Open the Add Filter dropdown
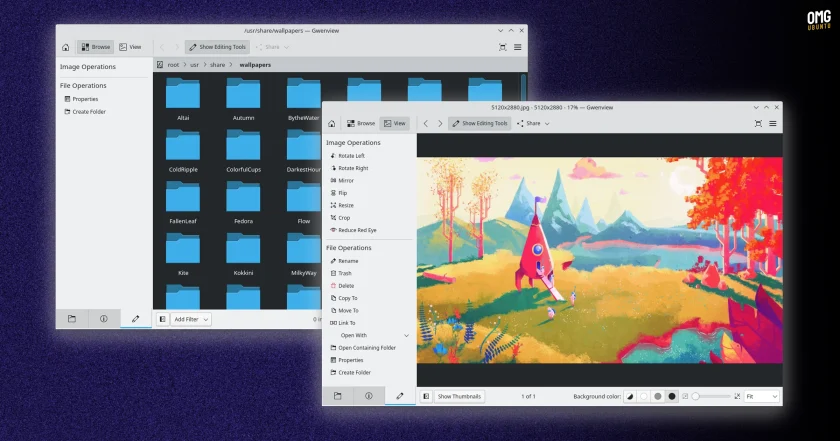This screenshot has width=840, height=441. (x=191, y=319)
